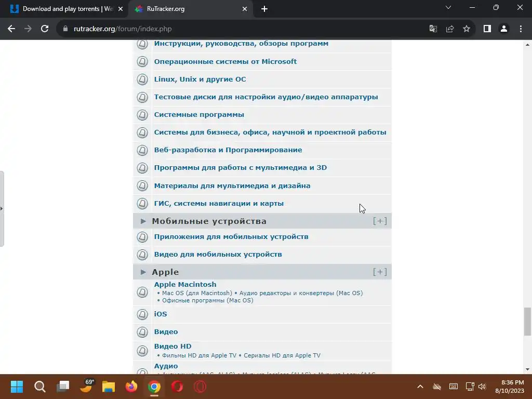The height and width of the screenshot is (399, 532).
Task: Click forum icon beside Материалы для мультимедиа и дизайна
Action: point(142,185)
